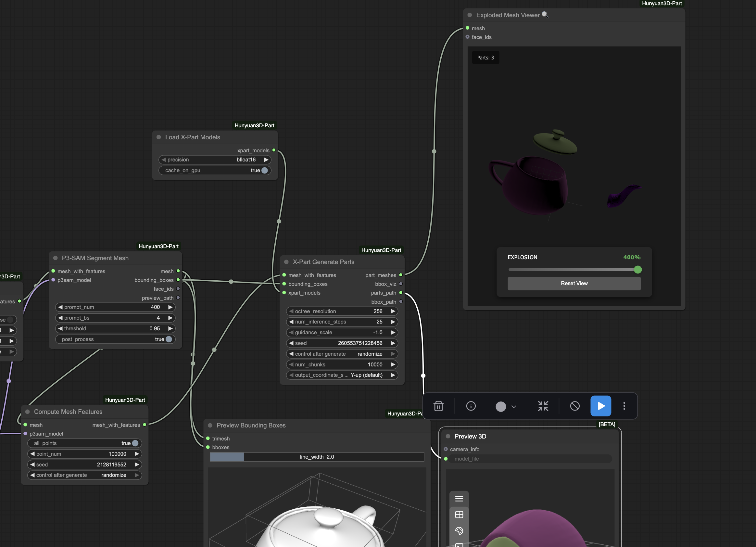The image size is (756, 547).
Task: Increase threshold with its right arrow
Action: coord(170,329)
